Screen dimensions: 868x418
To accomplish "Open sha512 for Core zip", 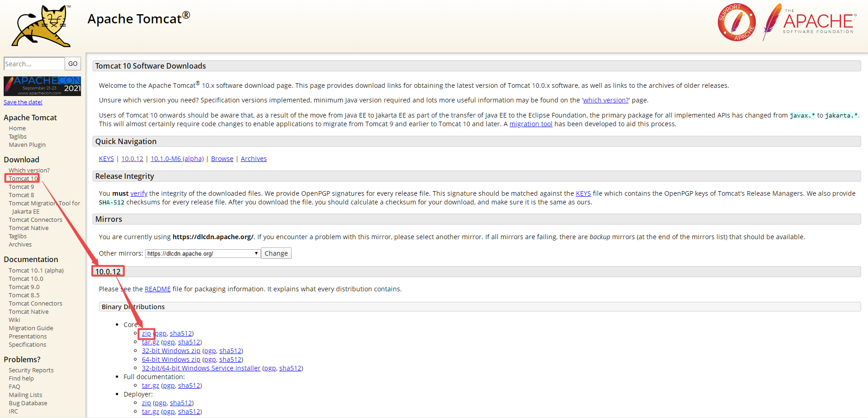I will 181,333.
